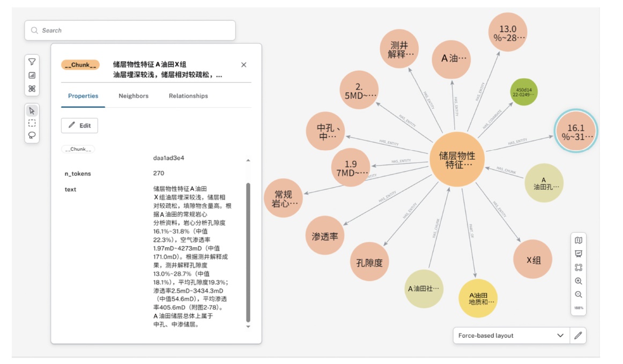Select the arrow pointer selection tool
The width and height of the screenshot is (623, 364).
pyautogui.click(x=32, y=110)
